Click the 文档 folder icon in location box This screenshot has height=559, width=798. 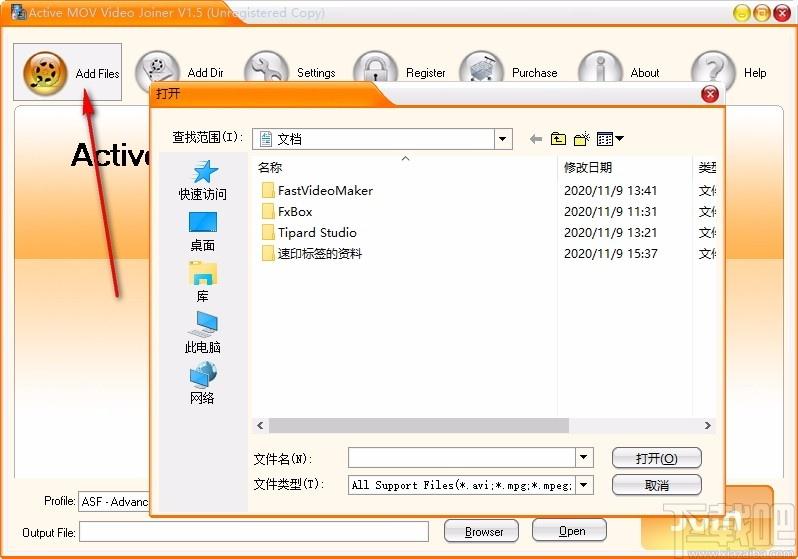point(266,138)
